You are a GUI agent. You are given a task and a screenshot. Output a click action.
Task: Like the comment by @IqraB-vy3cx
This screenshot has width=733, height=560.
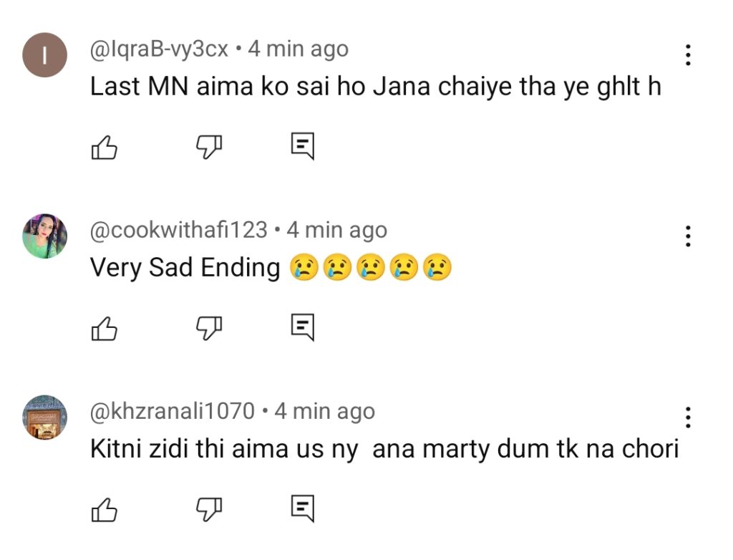click(104, 148)
